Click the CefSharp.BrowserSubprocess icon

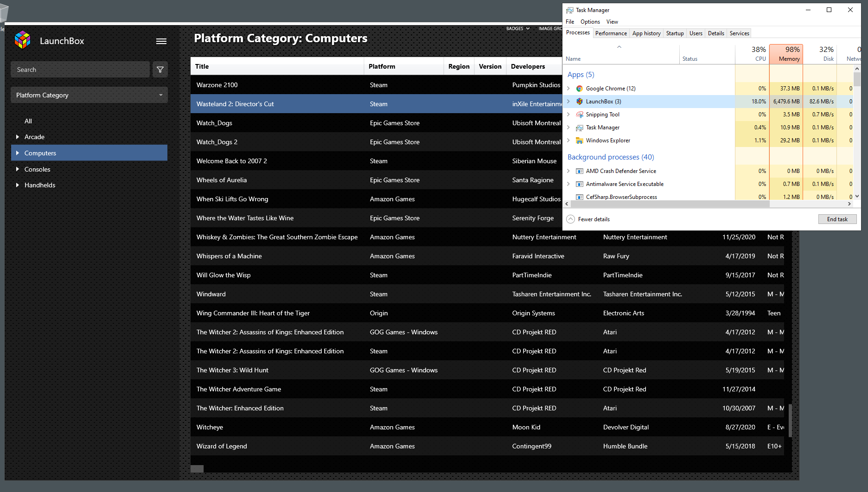click(580, 197)
